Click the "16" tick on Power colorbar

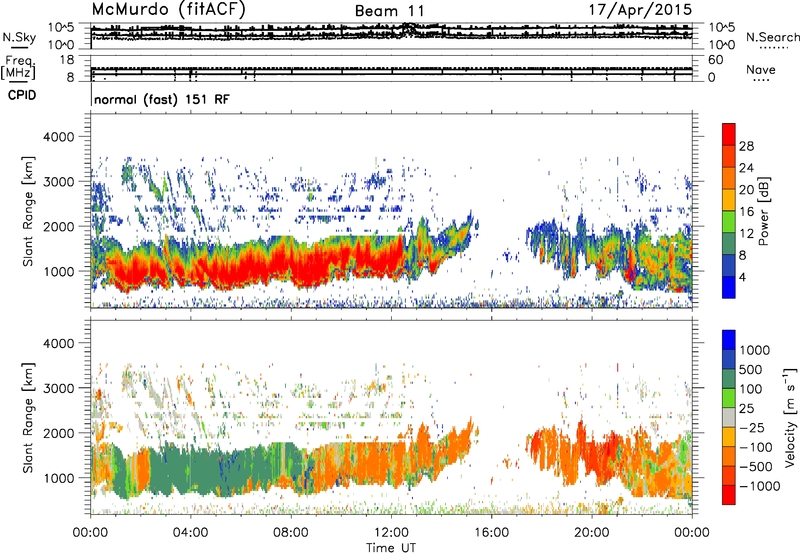[x=746, y=212]
